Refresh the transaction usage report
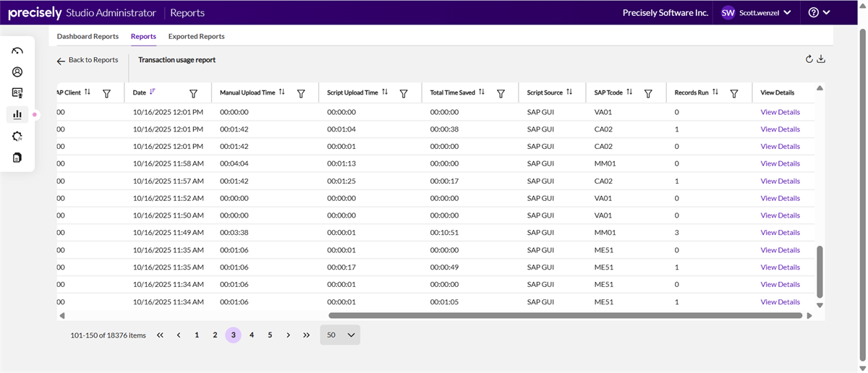The image size is (868, 373). click(809, 59)
